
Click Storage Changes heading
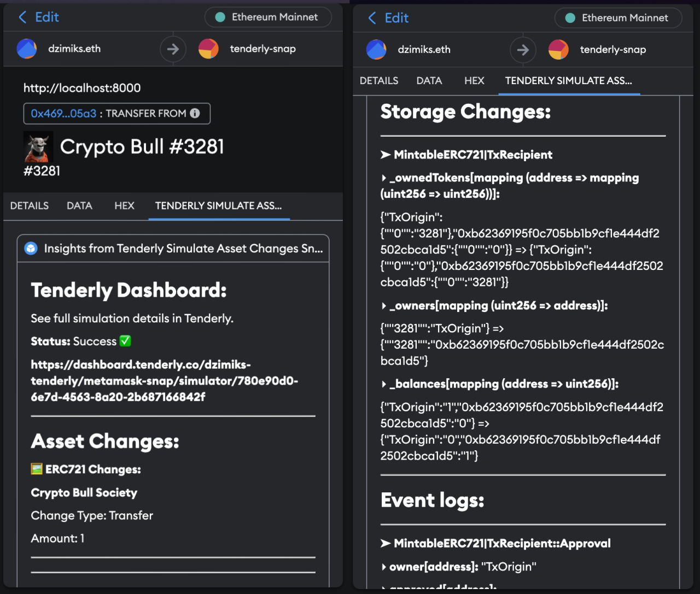click(465, 111)
